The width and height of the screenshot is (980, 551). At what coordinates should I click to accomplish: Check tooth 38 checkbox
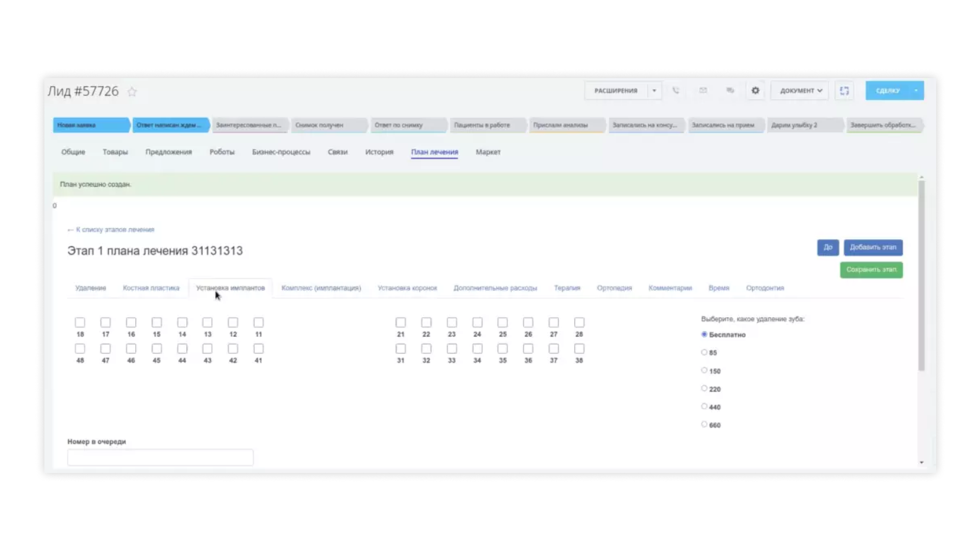[579, 348]
